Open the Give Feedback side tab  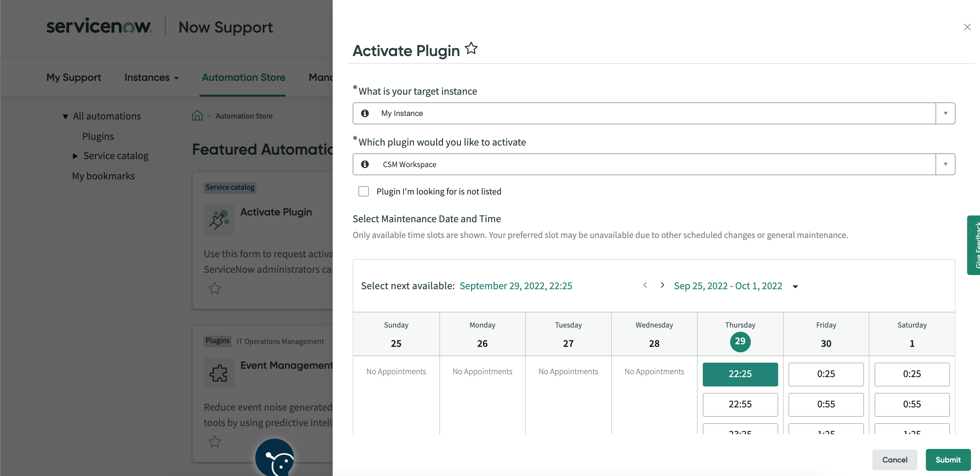click(974, 245)
